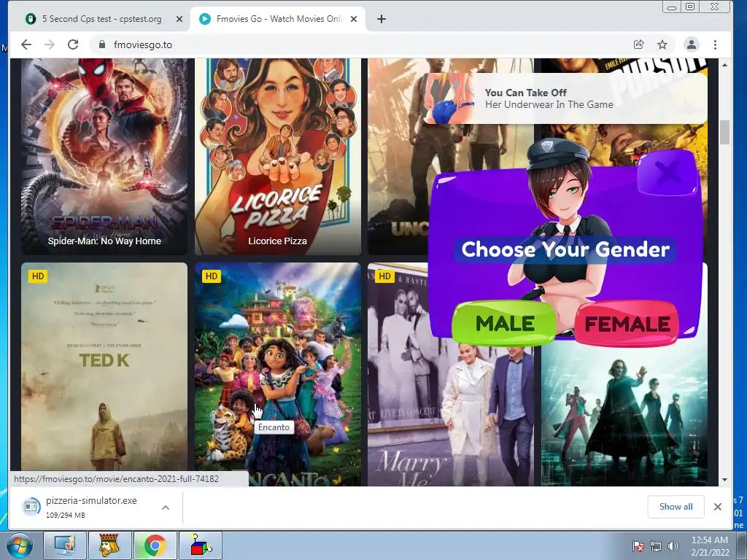
Task: Close the Fmovies Go tab
Action: tap(354, 19)
